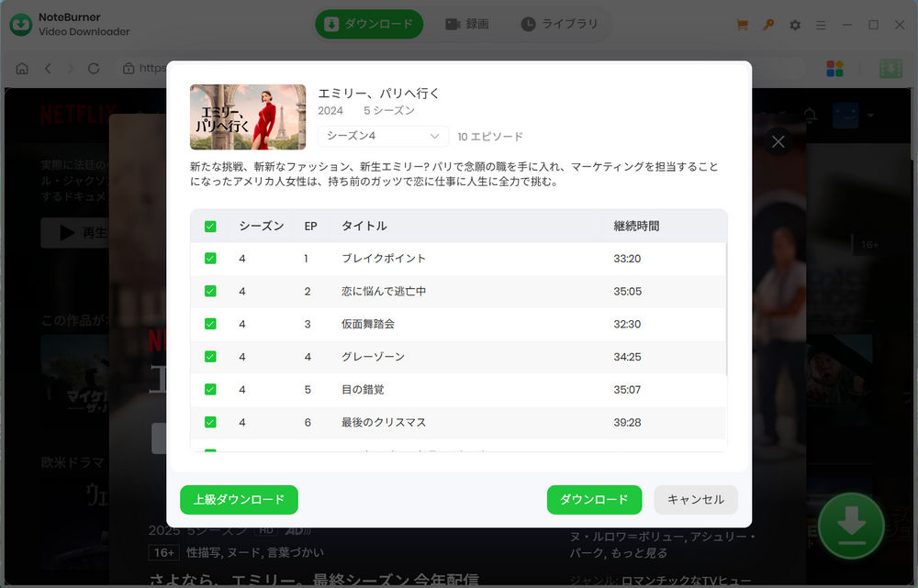The width and height of the screenshot is (918, 588).
Task: Select the title グレーゾーン
Action: 373,357
